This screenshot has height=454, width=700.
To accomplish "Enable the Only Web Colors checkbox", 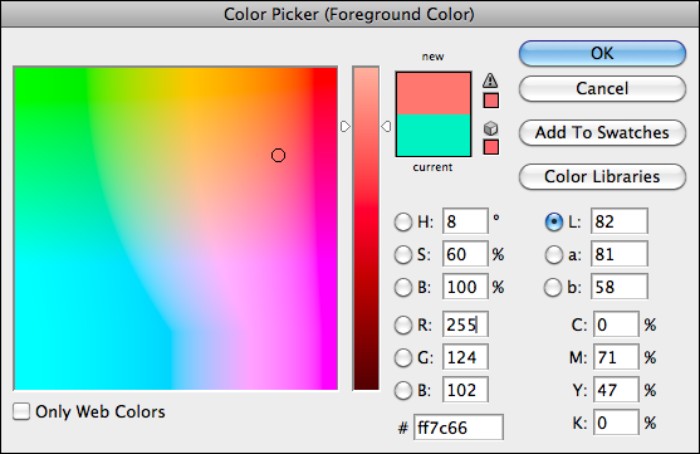I will tap(22, 411).
